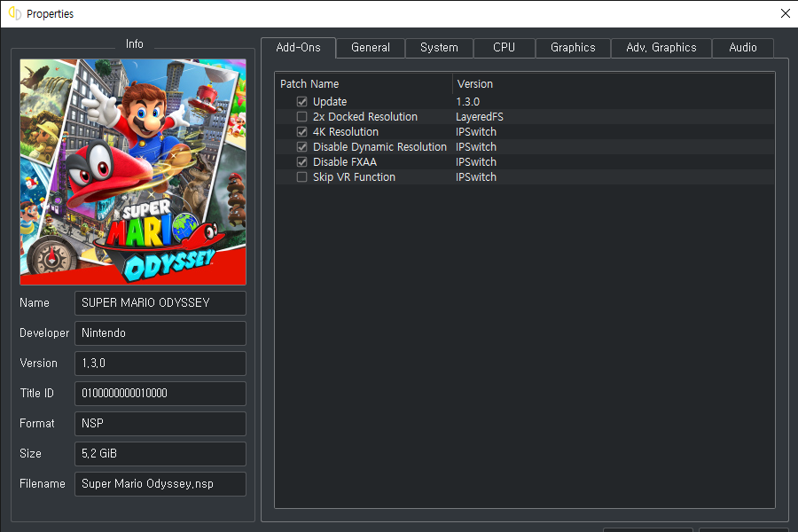Enable the Skip VR Function patch
This screenshot has height=532, width=798.
pyautogui.click(x=301, y=177)
